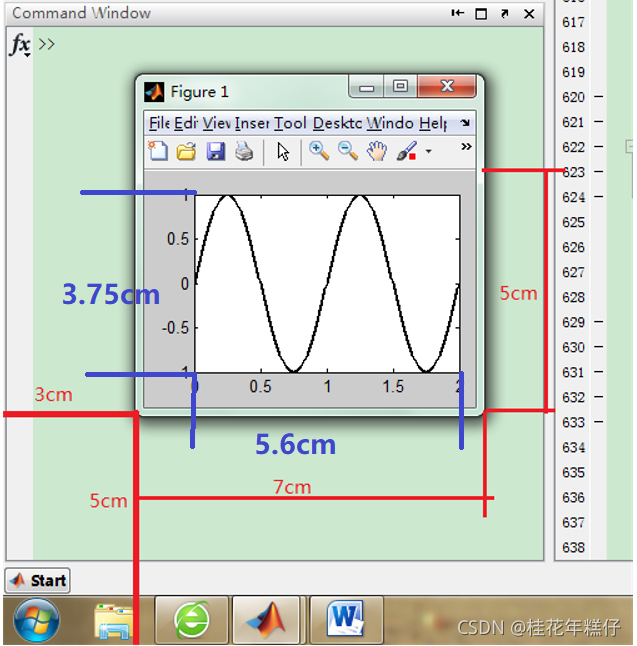Viewport: 637px width, 646px height.
Task: Click the Figure 1 title bar MATLAB icon
Action: (x=154, y=91)
